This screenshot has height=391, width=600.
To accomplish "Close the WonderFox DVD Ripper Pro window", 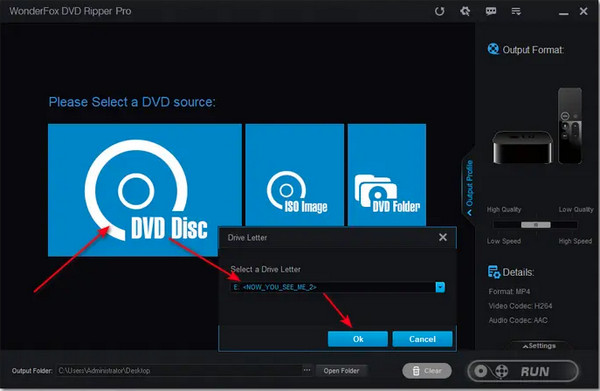I will (584, 11).
